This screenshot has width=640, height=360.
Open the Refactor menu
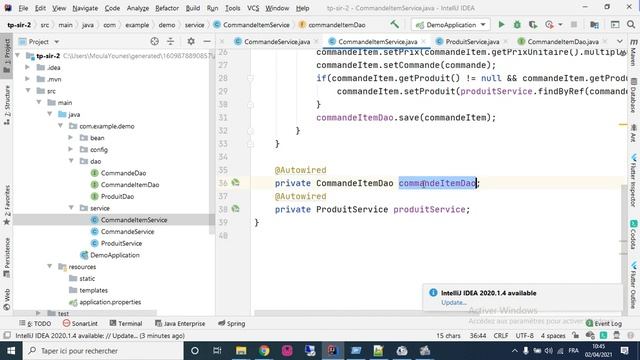coord(167,8)
